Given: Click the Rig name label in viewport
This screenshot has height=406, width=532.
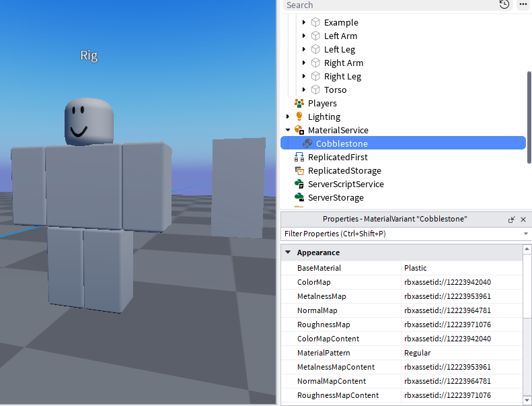Looking at the screenshot, I should click(89, 55).
